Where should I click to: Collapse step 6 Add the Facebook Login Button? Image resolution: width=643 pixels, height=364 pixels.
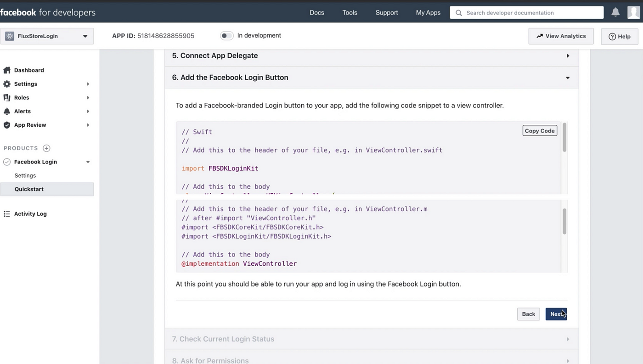(x=372, y=78)
